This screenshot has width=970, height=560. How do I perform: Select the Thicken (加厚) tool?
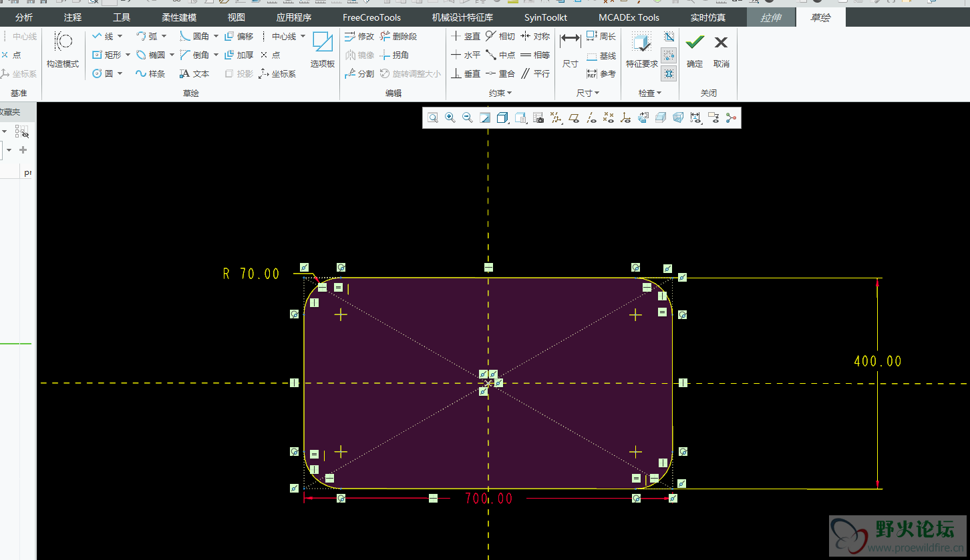[x=238, y=55]
